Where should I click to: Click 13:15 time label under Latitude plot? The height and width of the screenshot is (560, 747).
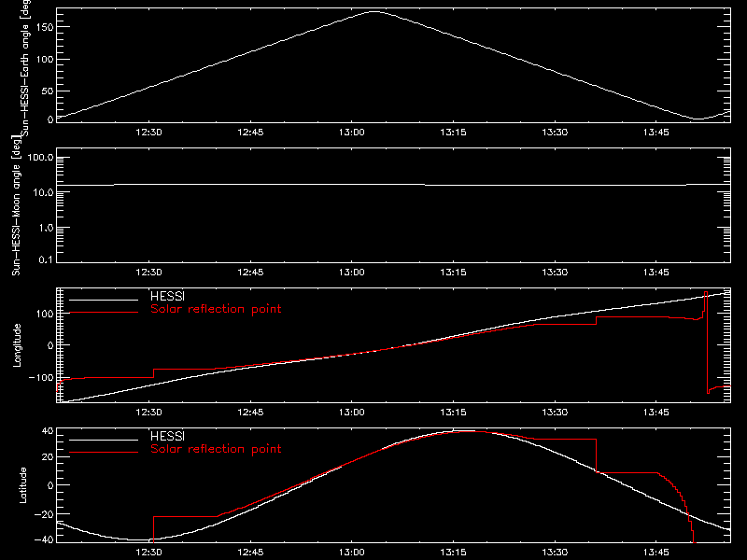(453, 553)
